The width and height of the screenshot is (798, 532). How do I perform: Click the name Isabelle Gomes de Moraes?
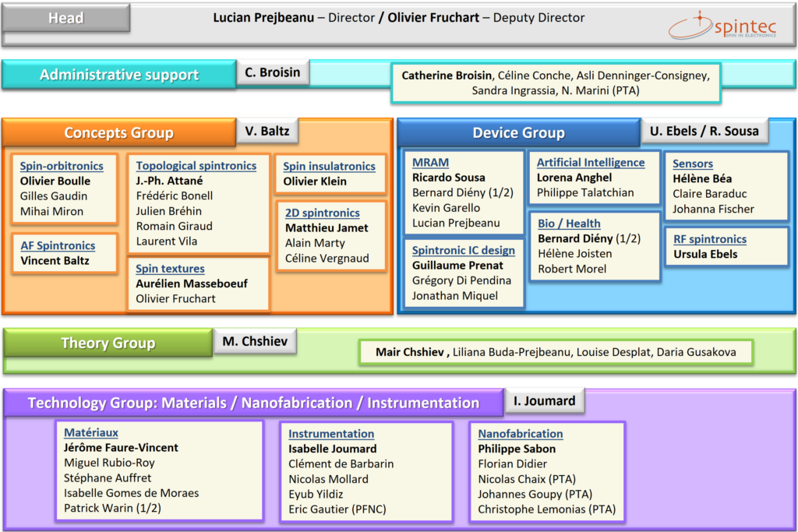[131, 493]
